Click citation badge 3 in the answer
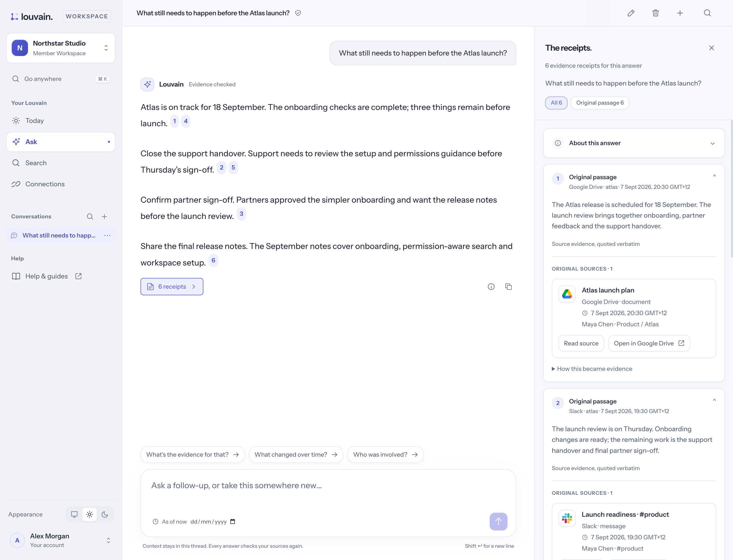Screen dimensions: 733x560 pyautogui.click(x=241, y=214)
